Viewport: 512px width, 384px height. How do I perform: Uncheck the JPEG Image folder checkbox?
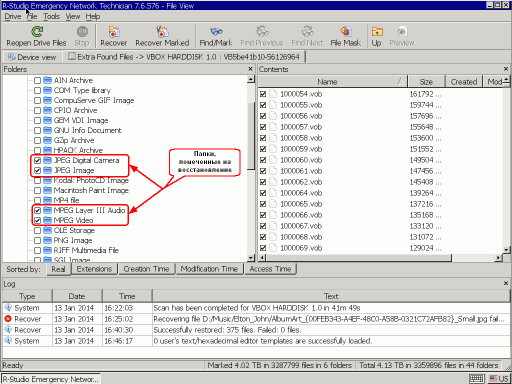point(37,170)
